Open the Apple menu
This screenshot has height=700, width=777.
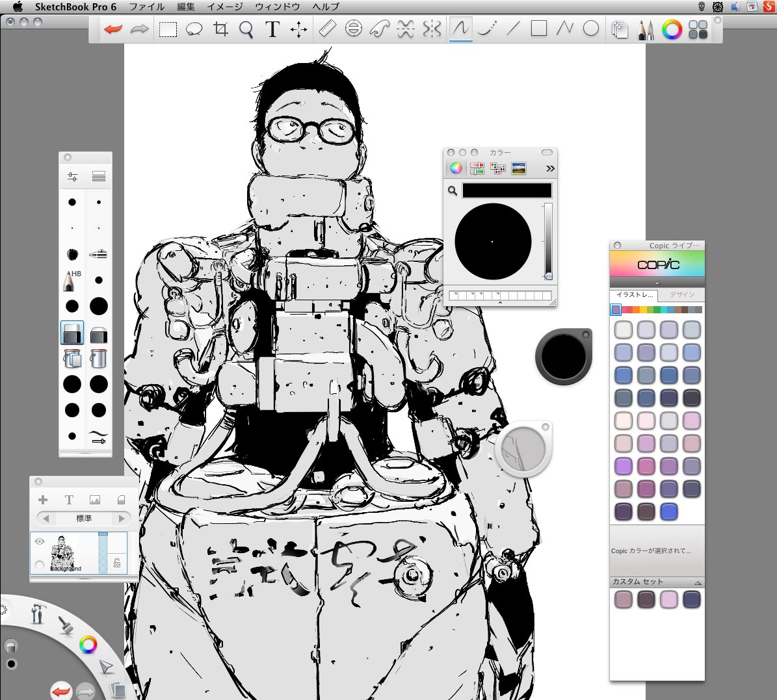tap(18, 7)
